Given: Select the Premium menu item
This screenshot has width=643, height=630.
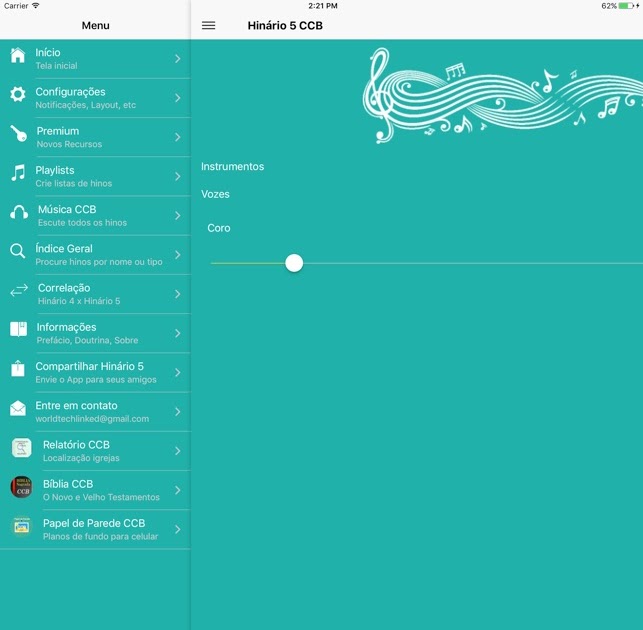Looking at the screenshot, I should click(x=95, y=137).
